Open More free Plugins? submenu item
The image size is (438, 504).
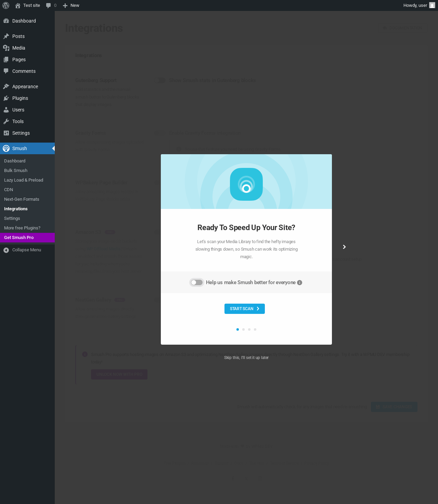[x=27, y=228]
